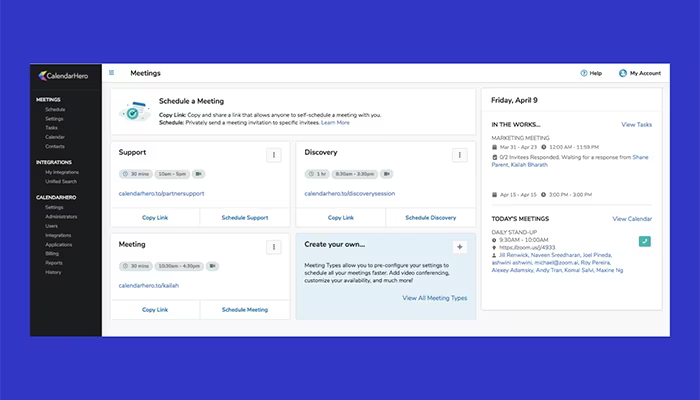Click the Schedule Discovery button
700x400 pixels.
pyautogui.click(x=431, y=218)
